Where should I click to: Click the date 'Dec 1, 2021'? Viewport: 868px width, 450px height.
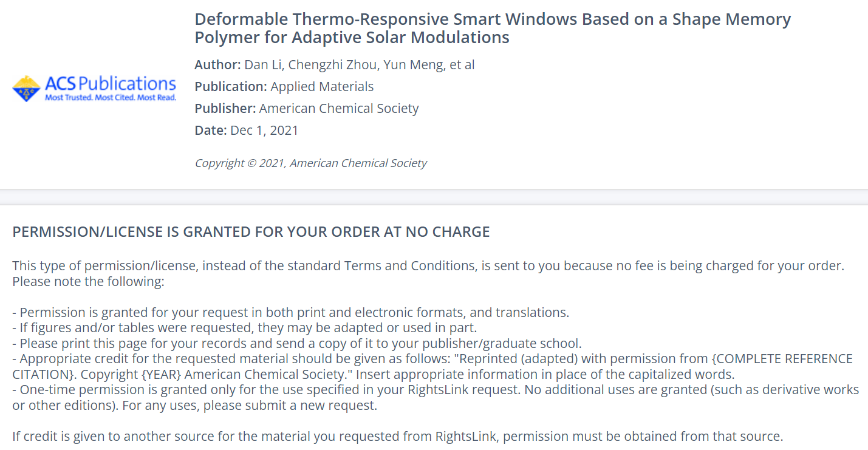click(x=264, y=131)
